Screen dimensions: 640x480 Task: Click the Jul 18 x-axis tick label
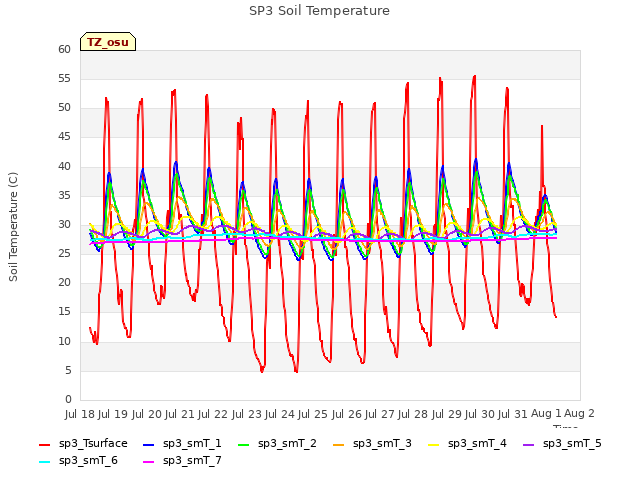[x=81, y=414]
